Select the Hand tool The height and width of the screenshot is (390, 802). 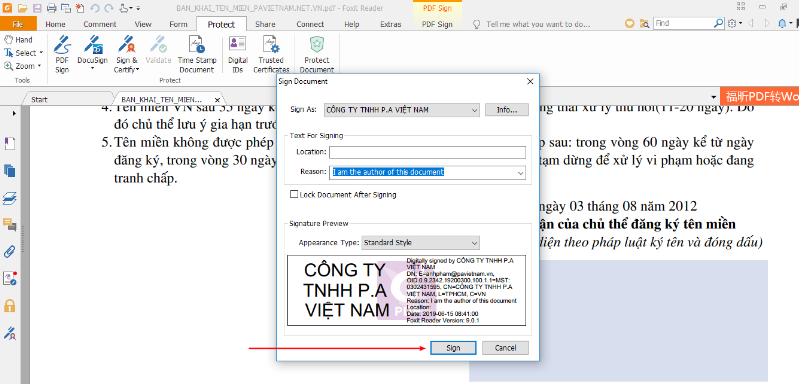(18, 39)
